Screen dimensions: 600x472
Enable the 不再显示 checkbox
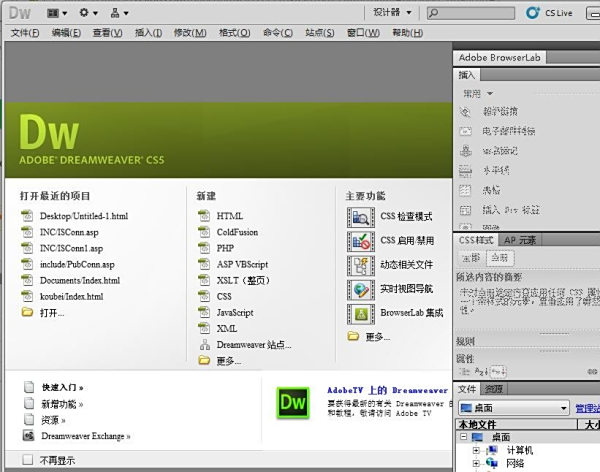point(27,461)
